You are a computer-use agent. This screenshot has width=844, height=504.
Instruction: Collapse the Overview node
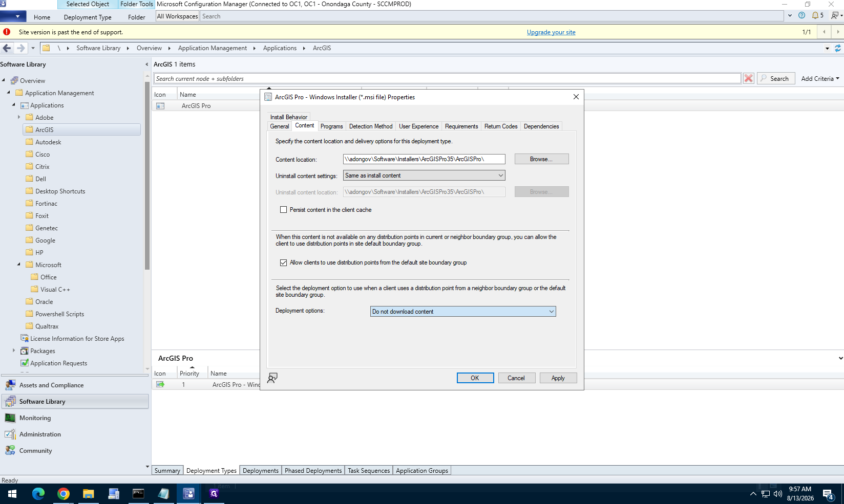click(4, 80)
